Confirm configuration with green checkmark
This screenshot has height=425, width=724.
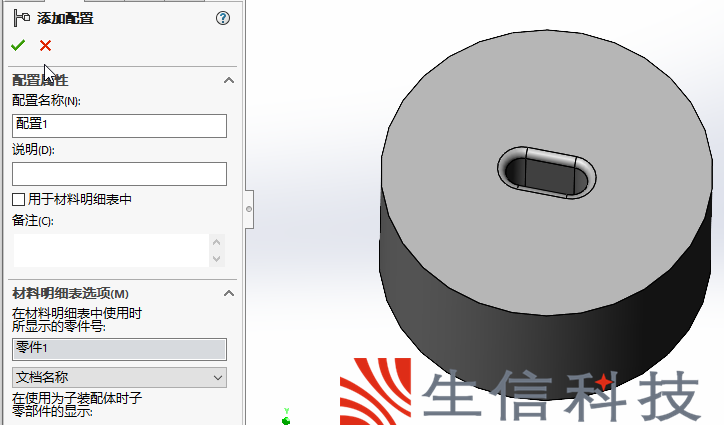pos(18,45)
